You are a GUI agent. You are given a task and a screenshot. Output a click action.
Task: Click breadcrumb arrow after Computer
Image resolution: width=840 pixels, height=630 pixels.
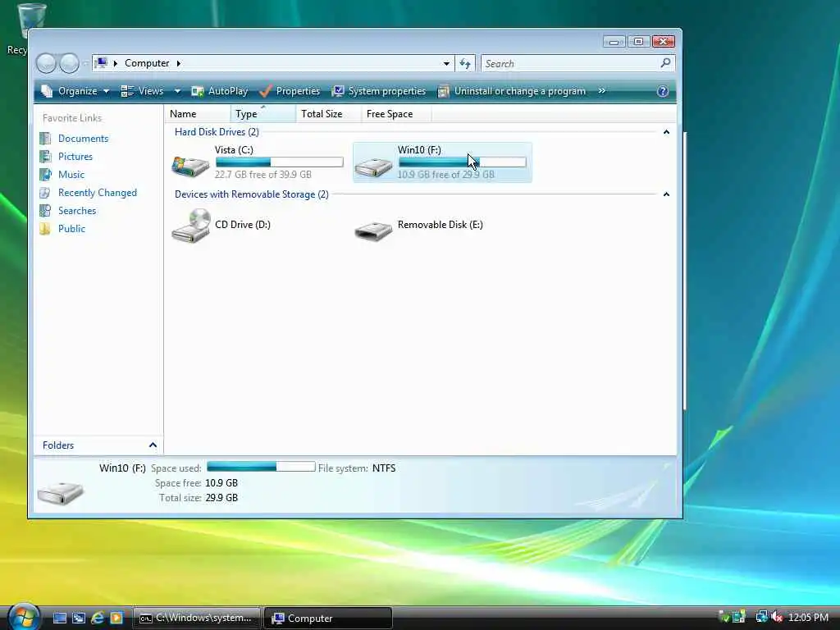pyautogui.click(x=178, y=63)
